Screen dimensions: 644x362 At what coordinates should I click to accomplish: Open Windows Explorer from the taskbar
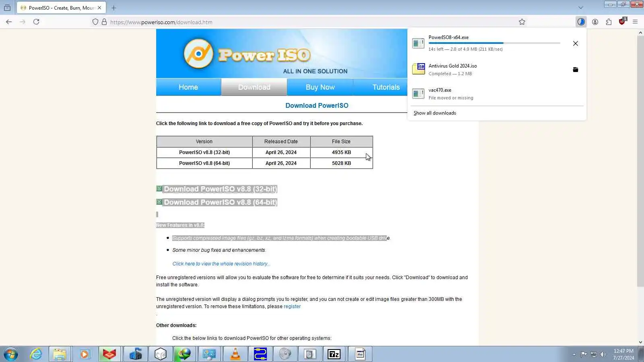point(60,354)
